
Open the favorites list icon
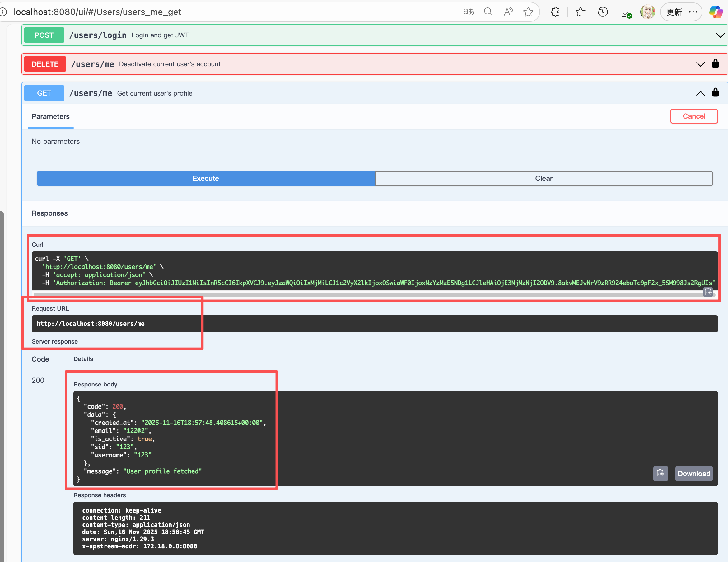[580, 12]
